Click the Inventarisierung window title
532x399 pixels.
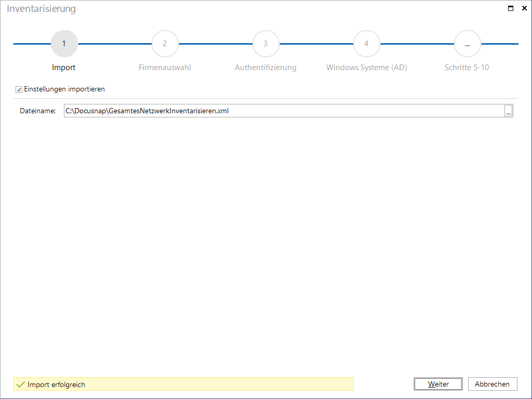pyautogui.click(x=41, y=9)
